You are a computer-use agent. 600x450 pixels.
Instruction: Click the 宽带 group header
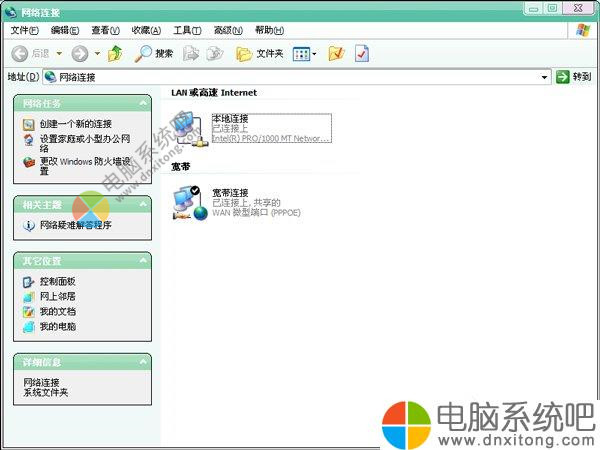pyautogui.click(x=181, y=166)
